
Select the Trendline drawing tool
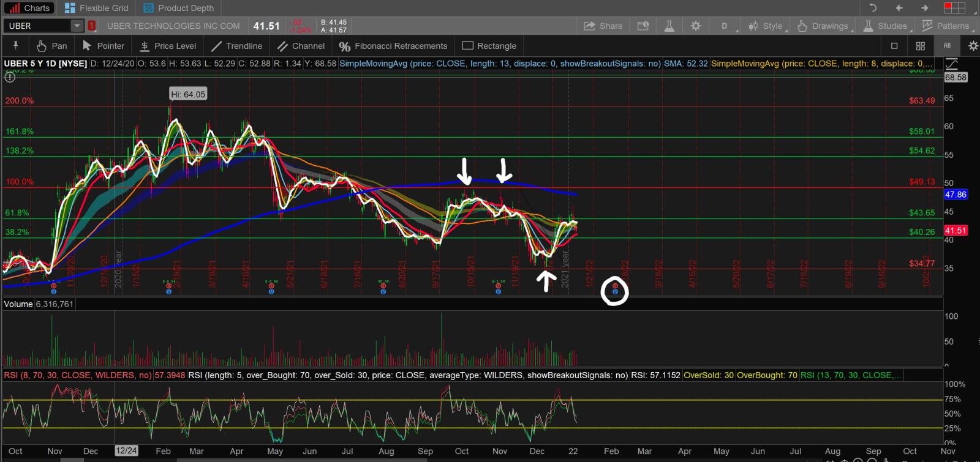click(x=236, y=46)
